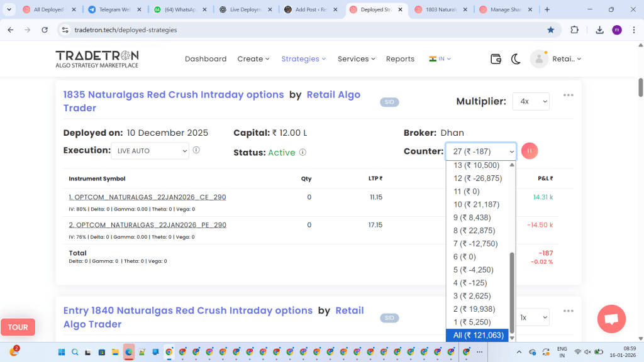Click the TOUR button
Image resolution: width=644 pixels, height=362 pixels.
[18, 327]
